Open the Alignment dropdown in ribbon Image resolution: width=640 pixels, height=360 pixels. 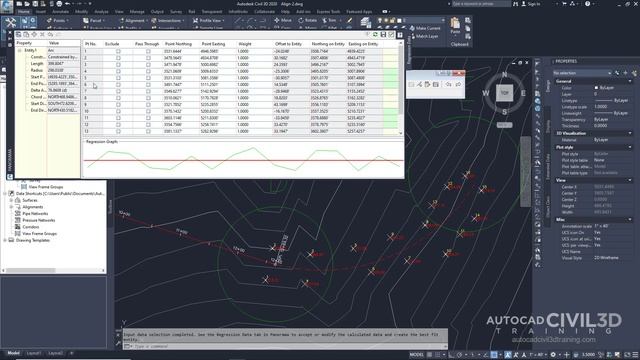point(132,20)
